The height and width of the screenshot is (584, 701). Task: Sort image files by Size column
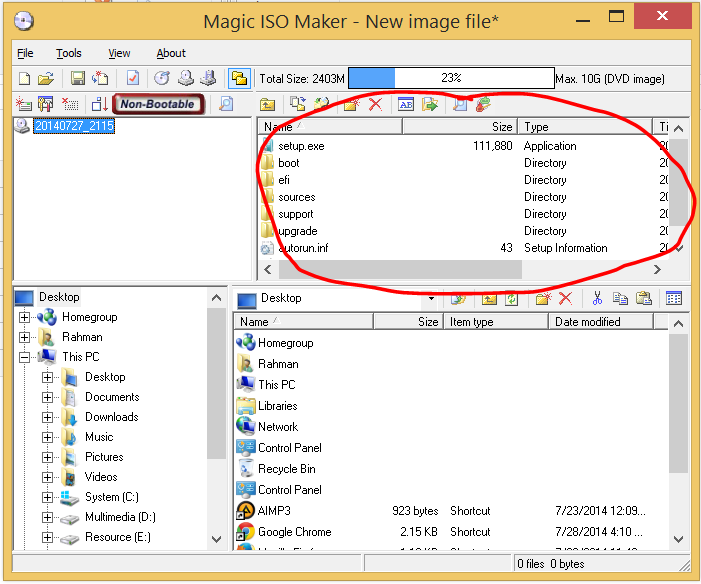(x=460, y=127)
